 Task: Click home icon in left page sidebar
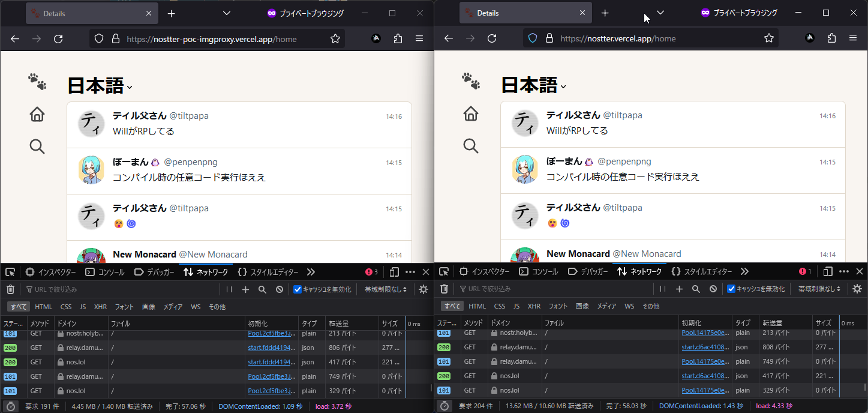pos(37,114)
